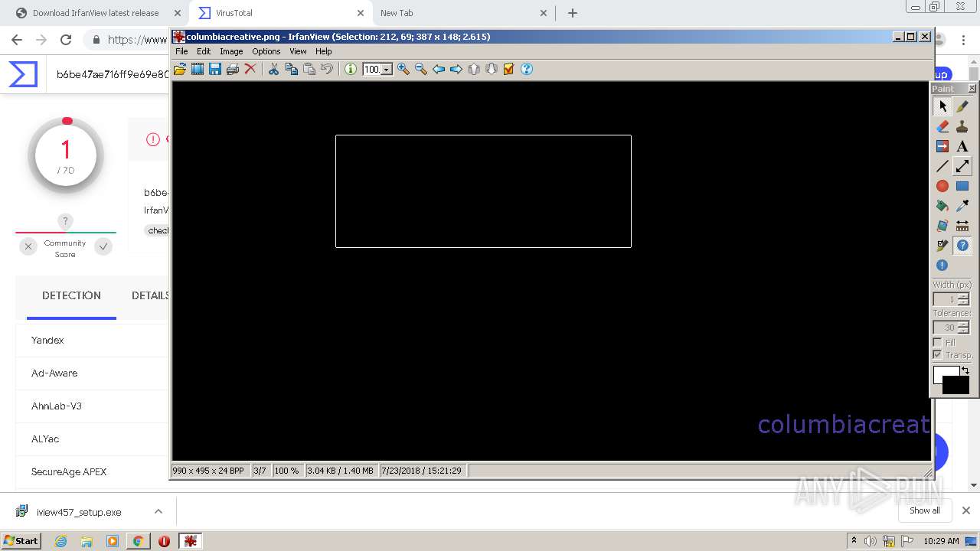
Task: Expand the Chrome downloads item chevron
Action: 158,511
